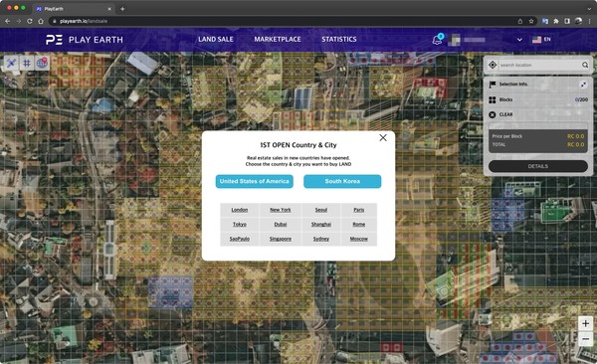
Task: Open the STATISTICS menu
Action: (339, 39)
